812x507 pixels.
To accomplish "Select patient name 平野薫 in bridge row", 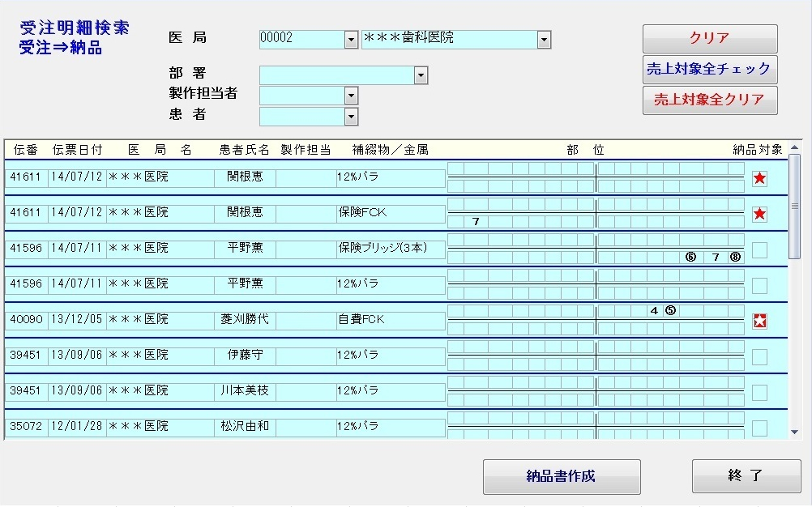I will click(245, 248).
